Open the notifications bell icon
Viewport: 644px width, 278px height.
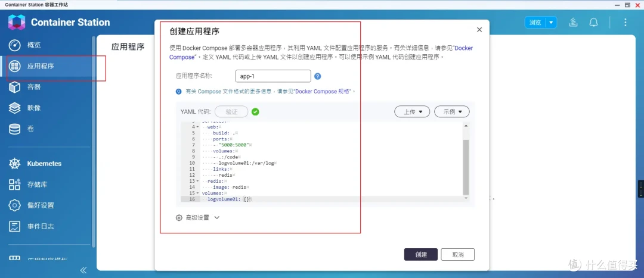click(593, 22)
